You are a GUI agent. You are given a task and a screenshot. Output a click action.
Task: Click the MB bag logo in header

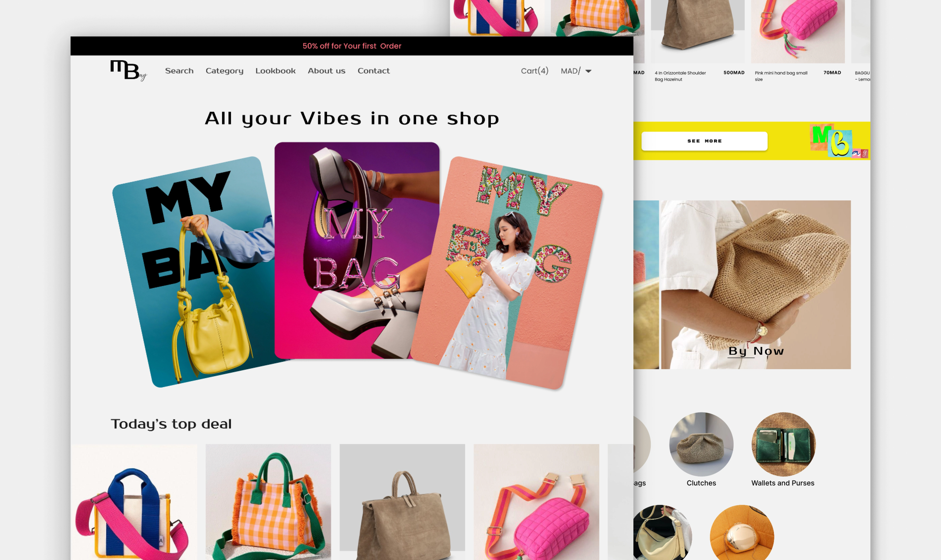tap(128, 71)
